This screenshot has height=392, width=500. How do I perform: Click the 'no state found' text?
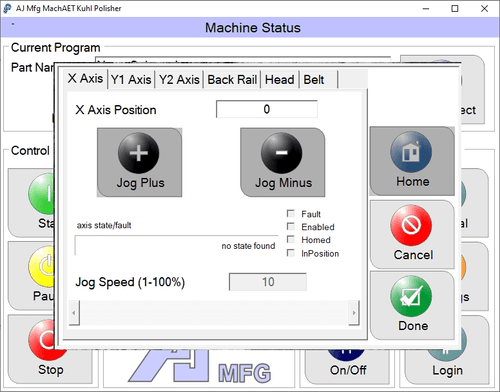pos(248,246)
